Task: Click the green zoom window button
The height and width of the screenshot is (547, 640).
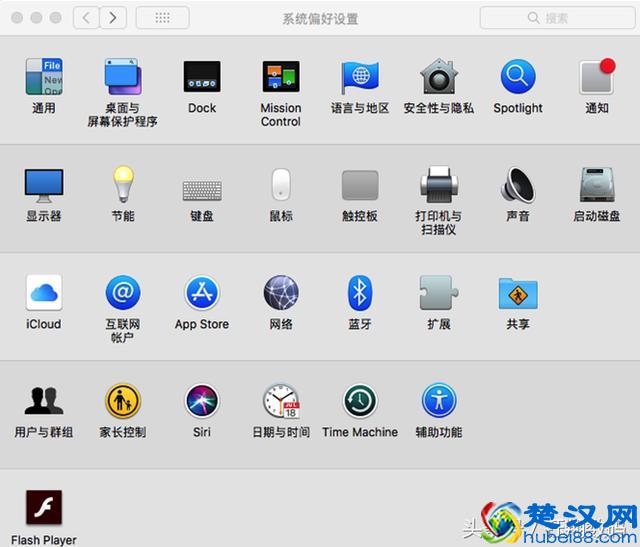Action: (56, 18)
